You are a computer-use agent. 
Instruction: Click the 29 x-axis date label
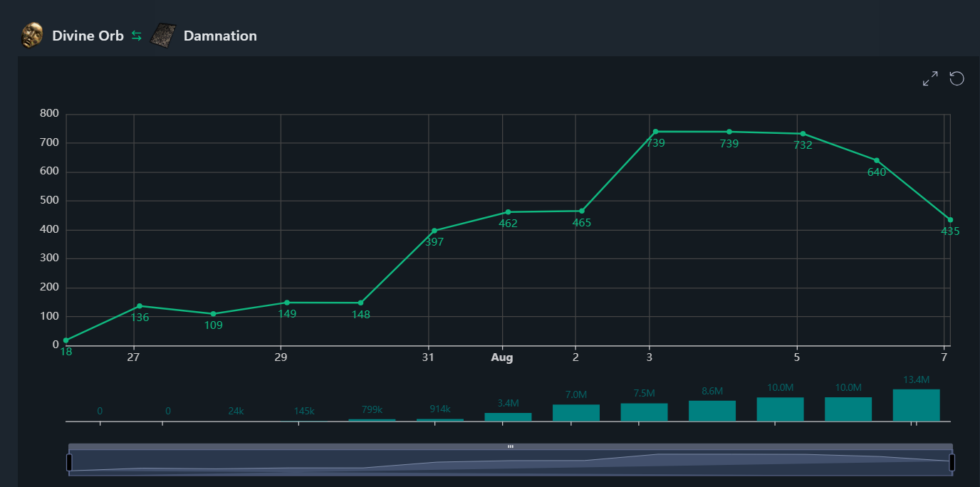pos(281,357)
